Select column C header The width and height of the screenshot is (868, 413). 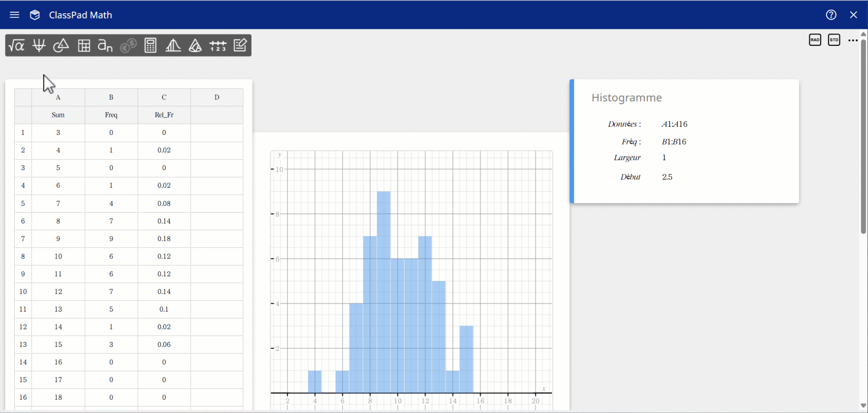click(x=164, y=97)
